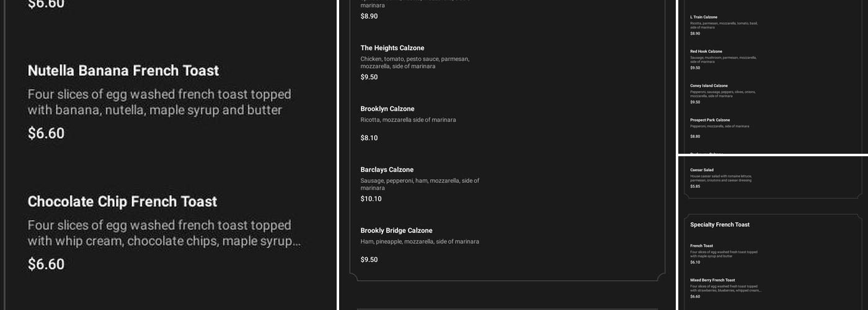
Task: Select the Mixed Berry French Toast item
Action: tap(712, 280)
